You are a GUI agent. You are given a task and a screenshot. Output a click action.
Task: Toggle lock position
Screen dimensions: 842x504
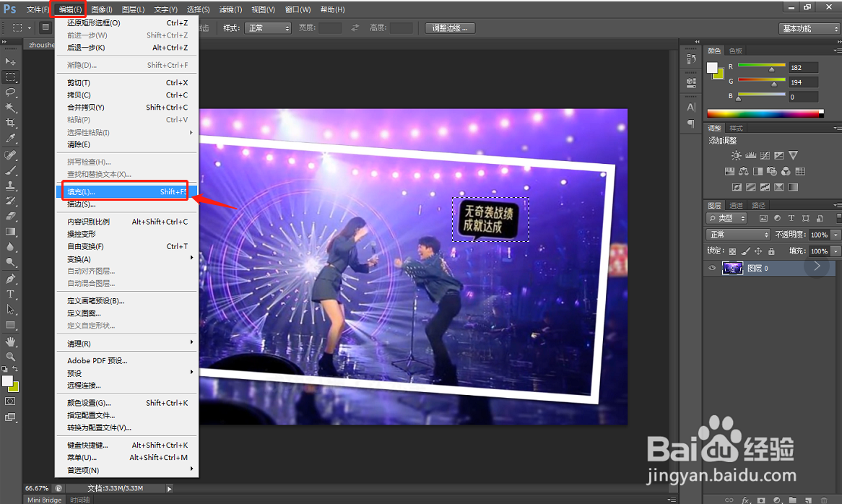click(758, 251)
